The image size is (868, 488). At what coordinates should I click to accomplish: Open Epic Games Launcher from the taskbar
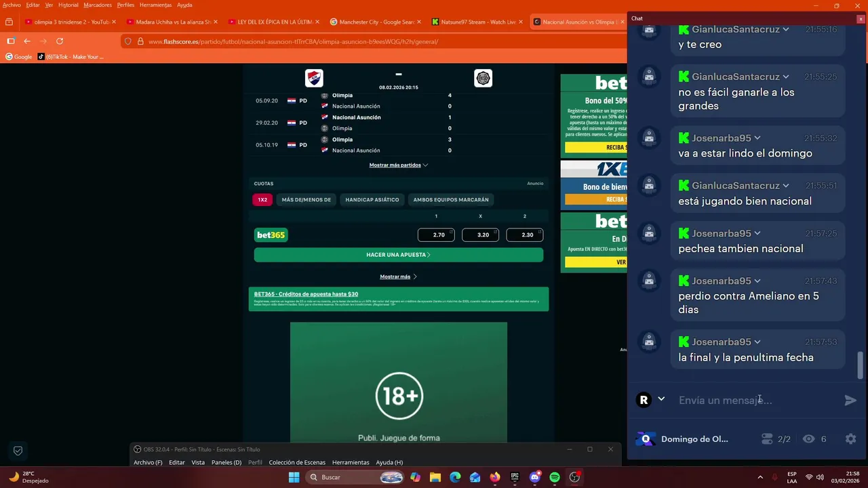click(515, 477)
